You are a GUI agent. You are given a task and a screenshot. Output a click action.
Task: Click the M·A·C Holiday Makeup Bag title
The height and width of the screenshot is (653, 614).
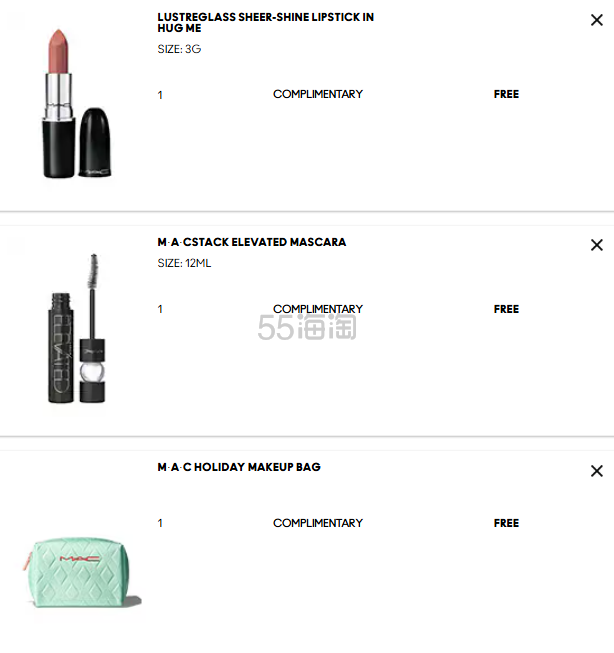[239, 467]
